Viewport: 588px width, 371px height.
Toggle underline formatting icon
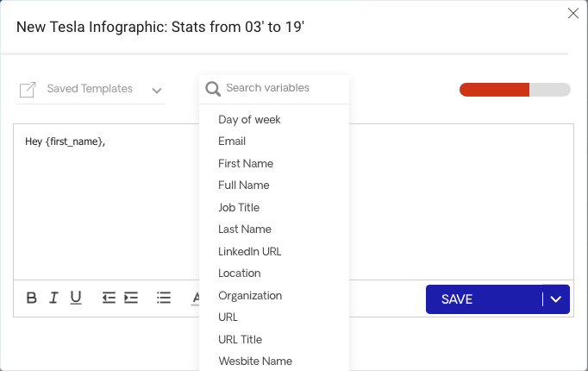[76, 298]
